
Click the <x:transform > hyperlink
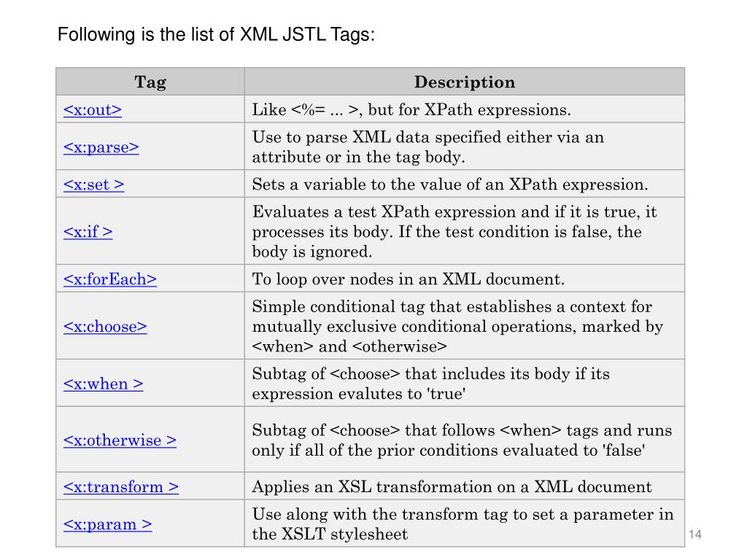(x=121, y=487)
